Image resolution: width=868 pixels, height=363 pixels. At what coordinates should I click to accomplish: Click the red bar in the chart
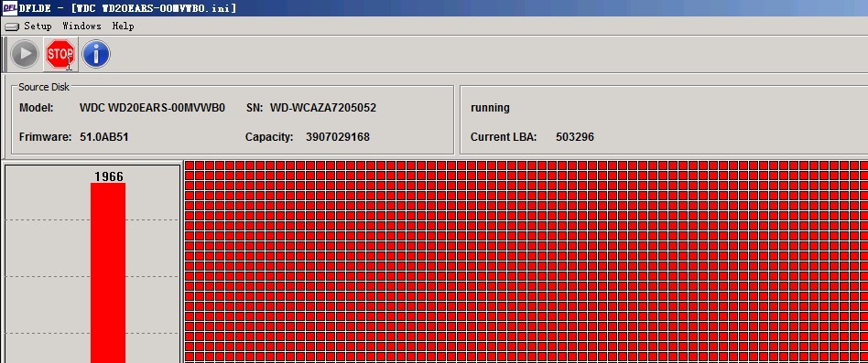108,273
